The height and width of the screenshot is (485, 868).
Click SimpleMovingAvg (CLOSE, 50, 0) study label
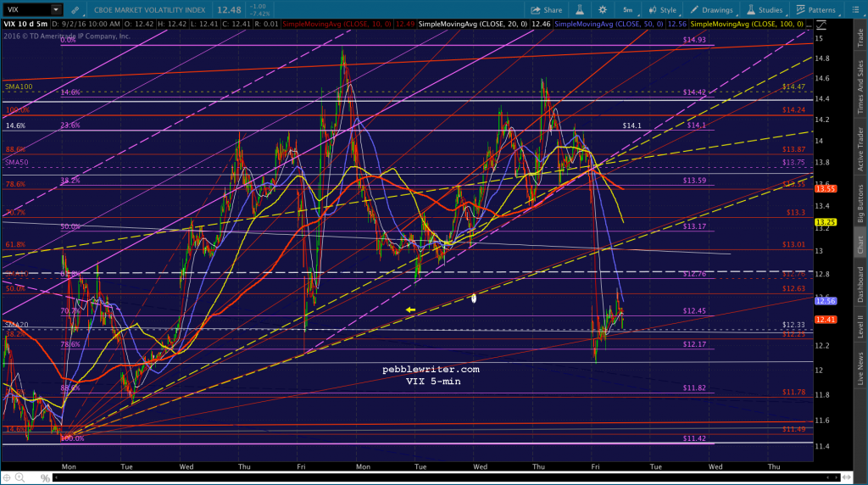[609, 25]
